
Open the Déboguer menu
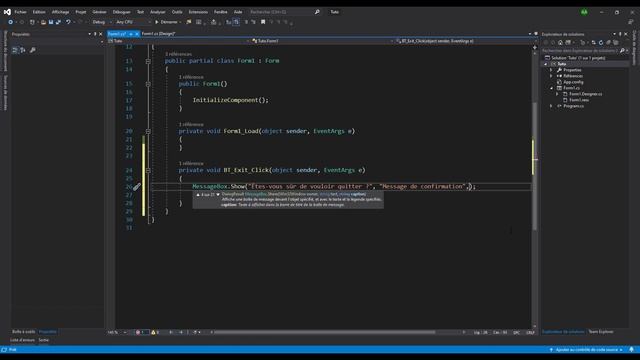coord(121,12)
